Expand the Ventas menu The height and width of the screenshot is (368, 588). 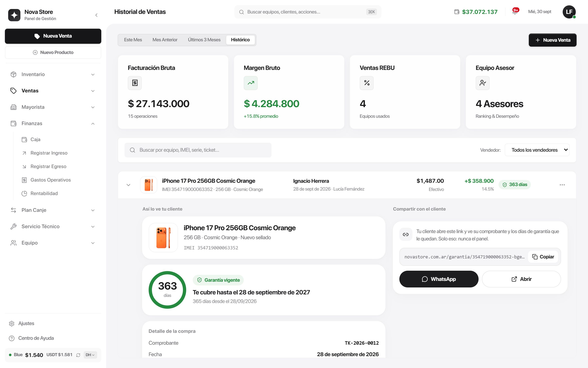[53, 91]
